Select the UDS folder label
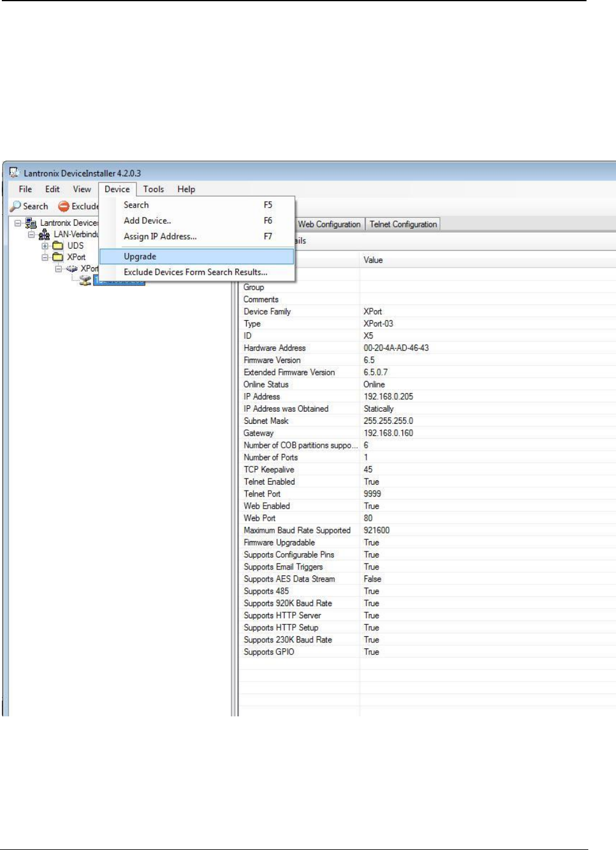This screenshot has width=616, height=850. pos(75,246)
